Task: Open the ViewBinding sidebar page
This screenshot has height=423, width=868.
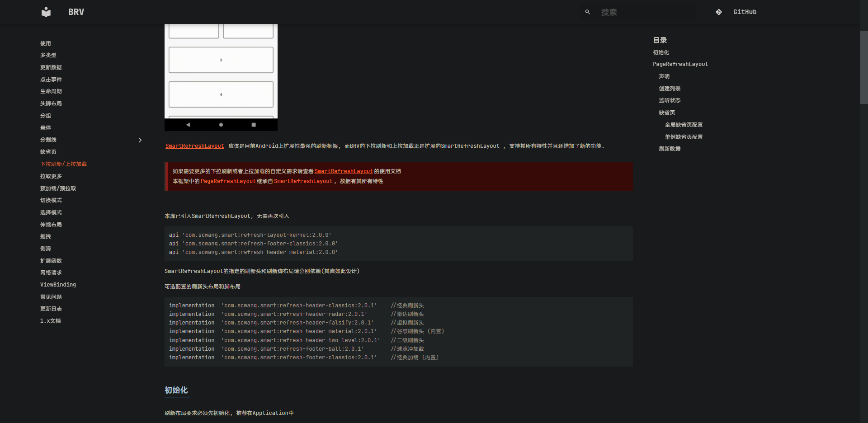Action: (58, 284)
